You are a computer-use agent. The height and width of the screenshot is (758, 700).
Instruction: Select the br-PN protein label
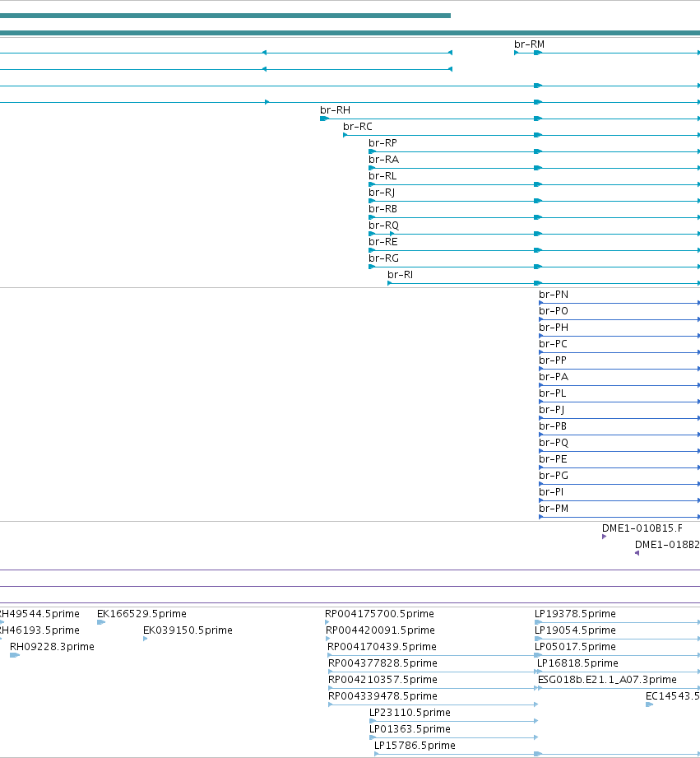tap(553, 295)
